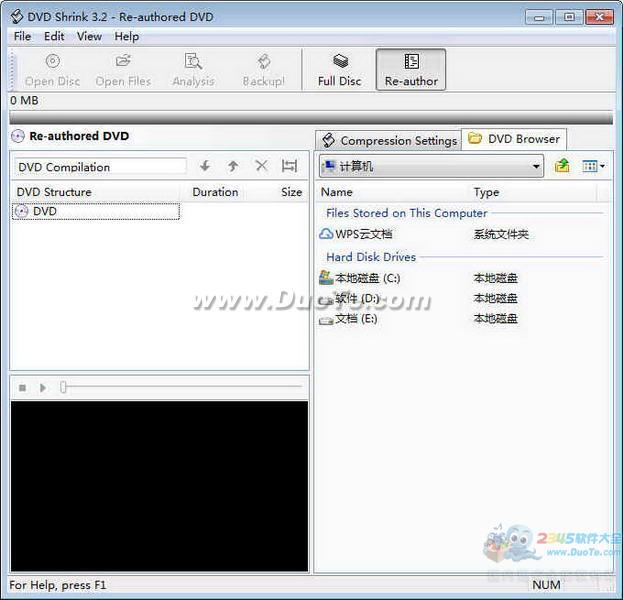Click the black video preview area
623x600 pixels.
pos(159,486)
